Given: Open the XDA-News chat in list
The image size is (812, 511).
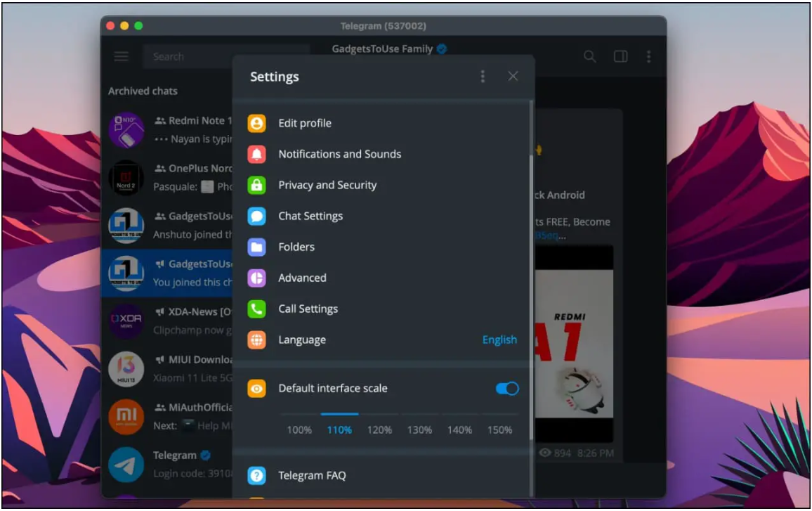Looking at the screenshot, I should [x=169, y=321].
